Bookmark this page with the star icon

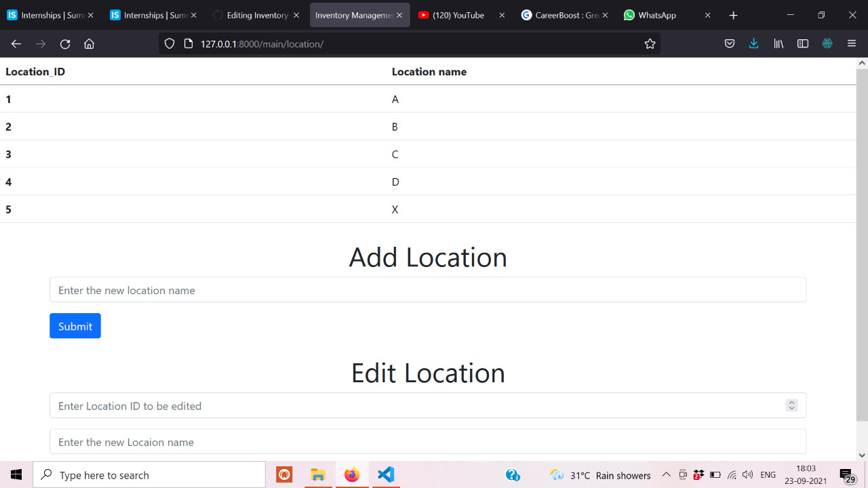pos(650,43)
